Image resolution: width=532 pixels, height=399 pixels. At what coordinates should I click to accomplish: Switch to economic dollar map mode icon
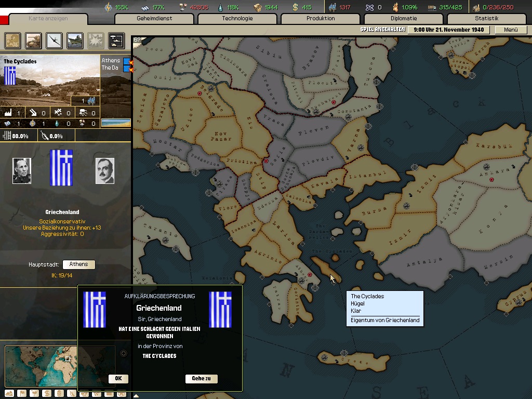click(46, 394)
